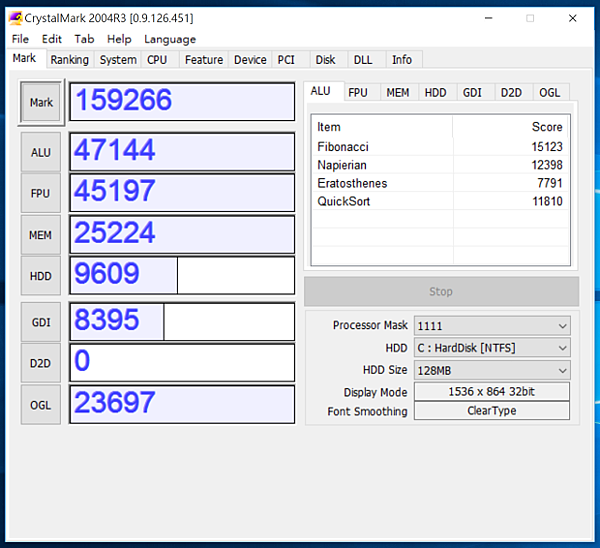Run the MEM benchmark button
600x548 pixels.
41,235
